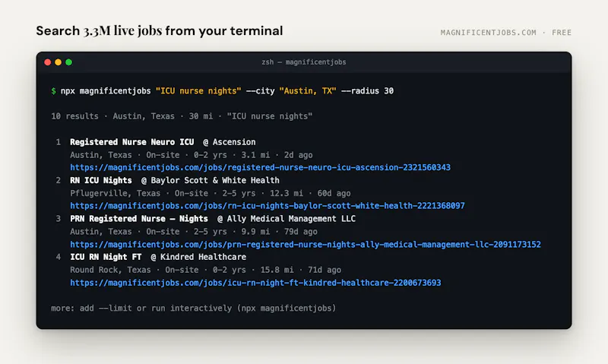Open the PRN Registered Nurse Ally Medical link
The width and height of the screenshot is (608, 364).
point(306,244)
